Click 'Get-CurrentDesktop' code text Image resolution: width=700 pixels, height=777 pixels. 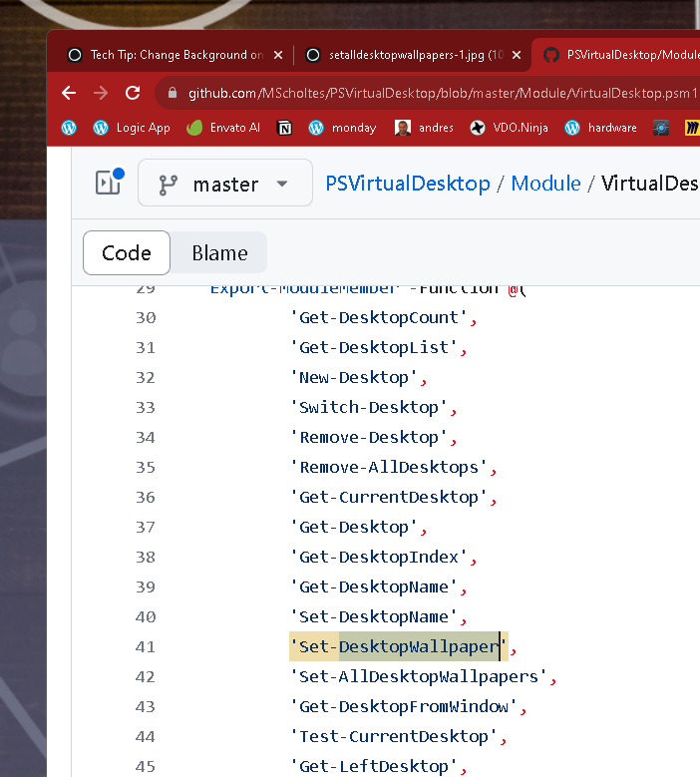pyautogui.click(x=389, y=497)
